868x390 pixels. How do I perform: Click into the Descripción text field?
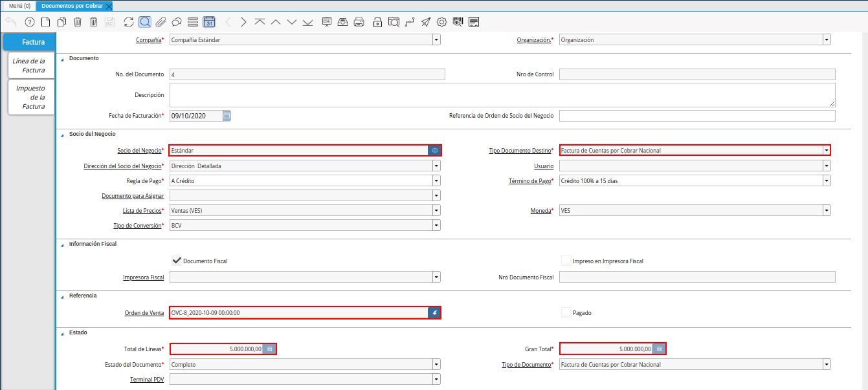pyautogui.click(x=502, y=94)
